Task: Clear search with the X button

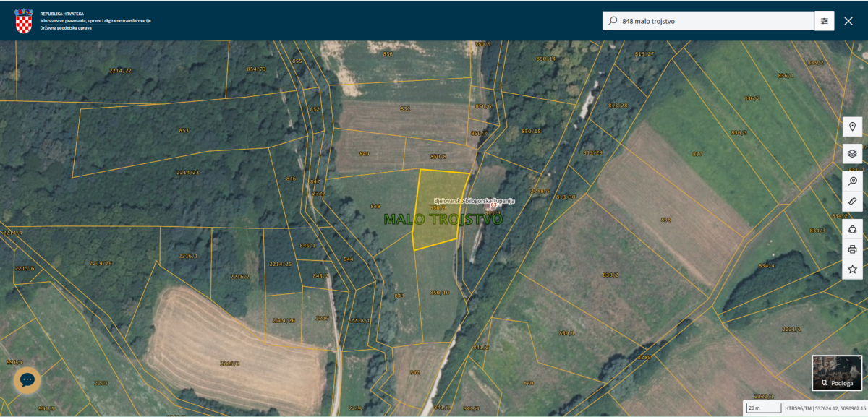Action: (848, 21)
